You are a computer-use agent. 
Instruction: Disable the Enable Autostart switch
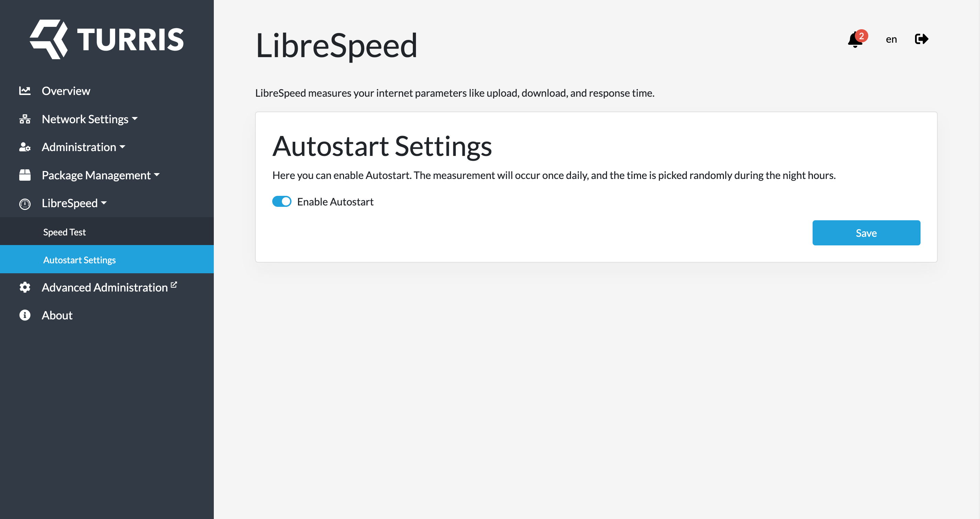click(282, 201)
